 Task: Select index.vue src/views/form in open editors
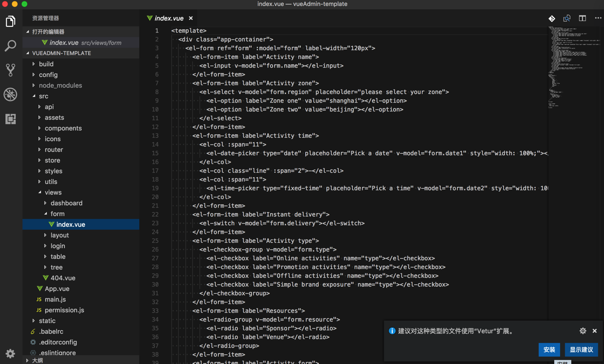pyautogui.click(x=81, y=42)
